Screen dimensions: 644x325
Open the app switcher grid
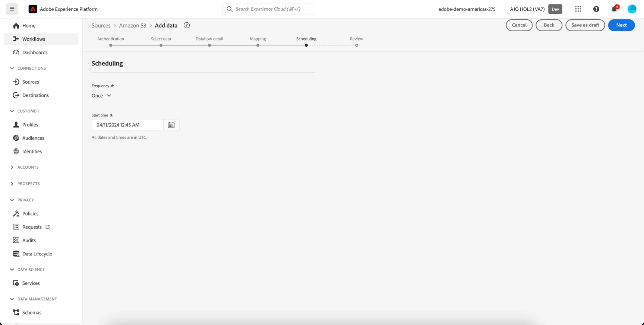(x=578, y=9)
